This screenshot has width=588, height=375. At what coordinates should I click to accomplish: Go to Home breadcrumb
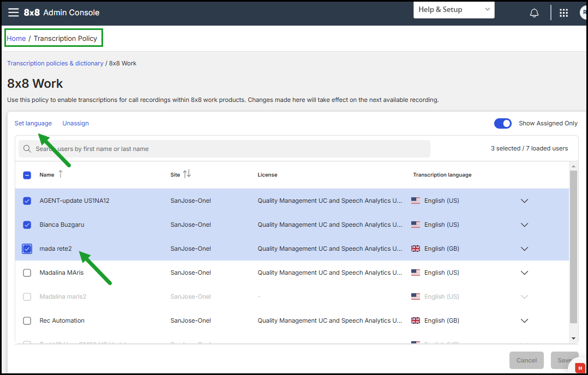click(16, 38)
